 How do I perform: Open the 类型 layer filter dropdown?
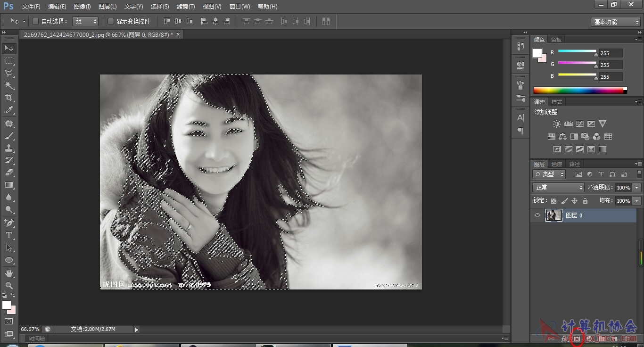coord(549,174)
